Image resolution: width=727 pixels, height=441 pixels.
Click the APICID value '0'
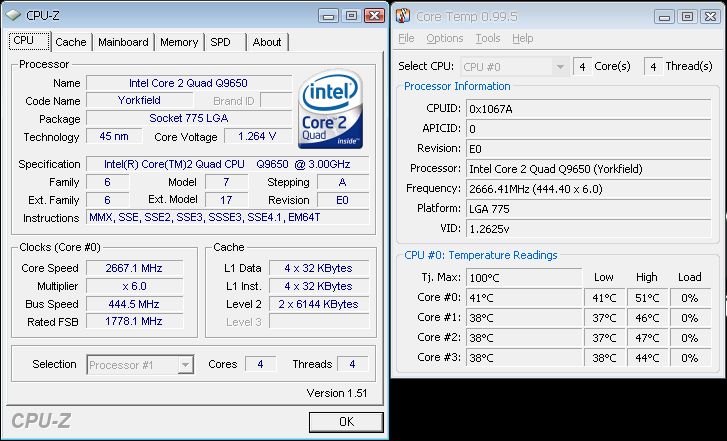click(588, 129)
